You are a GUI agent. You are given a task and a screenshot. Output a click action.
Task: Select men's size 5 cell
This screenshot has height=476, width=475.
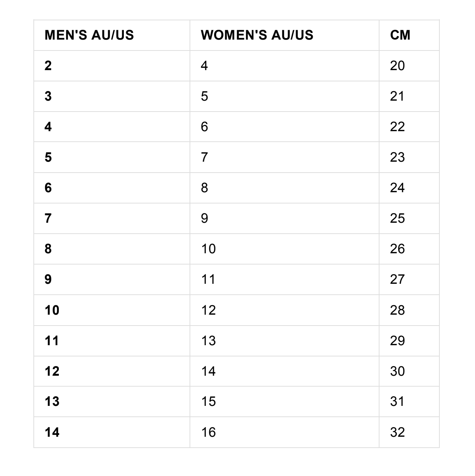[x=48, y=157]
